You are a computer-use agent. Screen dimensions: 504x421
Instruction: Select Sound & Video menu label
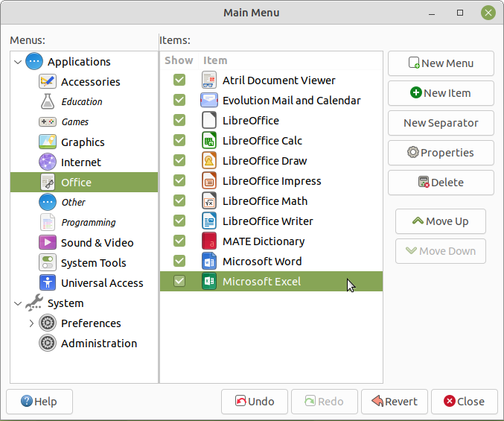pos(97,243)
